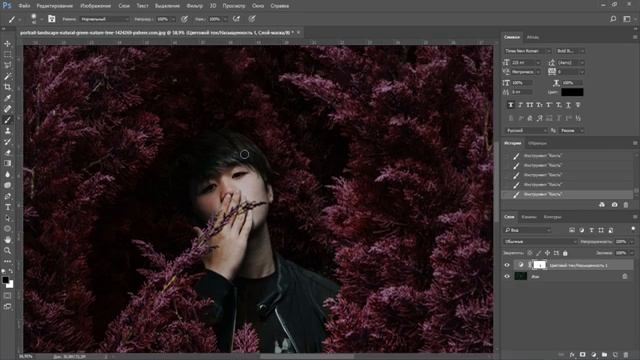Toggle visibility of the background layer
Viewport: 640px width, 360px height.
point(507,276)
